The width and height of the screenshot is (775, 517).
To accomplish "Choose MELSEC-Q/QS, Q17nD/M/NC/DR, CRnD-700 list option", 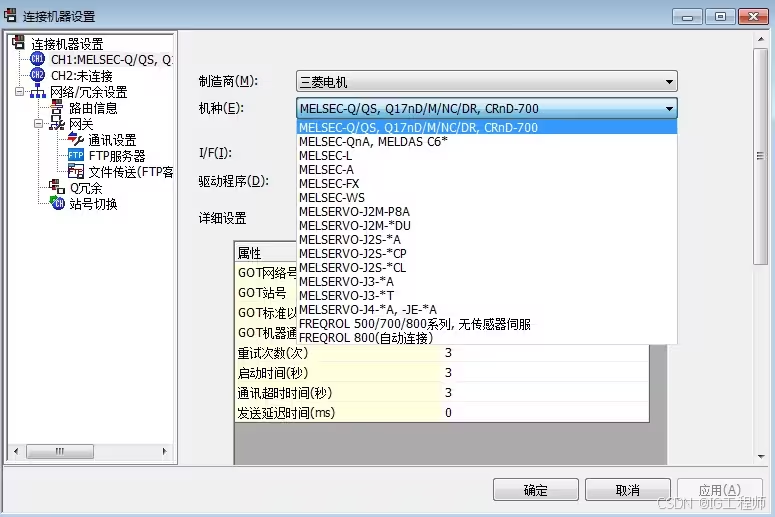I will (x=487, y=128).
